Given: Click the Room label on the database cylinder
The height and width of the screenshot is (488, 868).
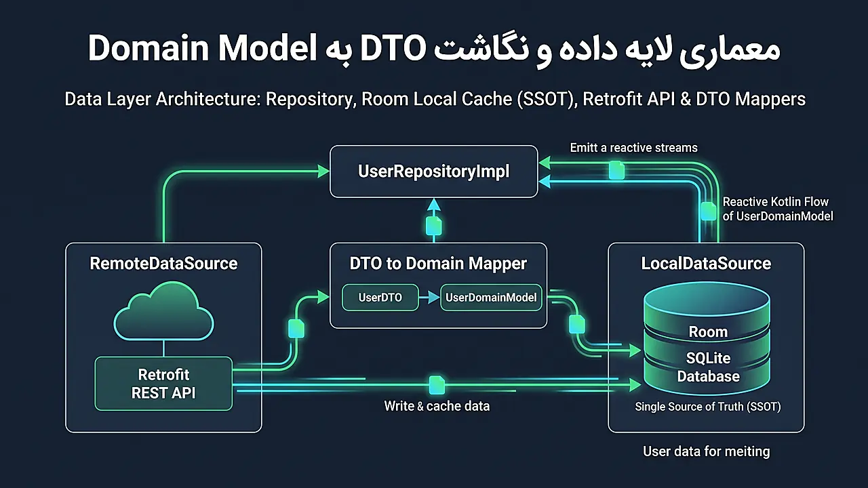Looking at the screenshot, I should click(708, 332).
